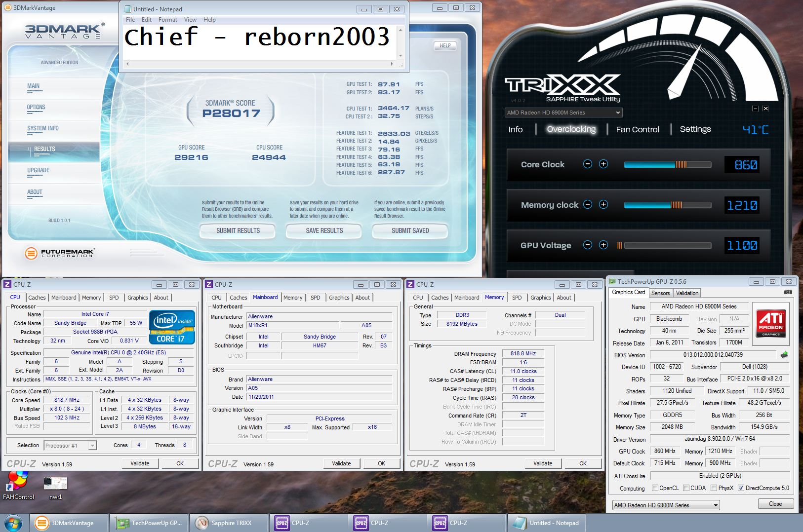803x532 pixels.
Task: Click HELP button in 3DMark Vantage
Action: [445, 45]
